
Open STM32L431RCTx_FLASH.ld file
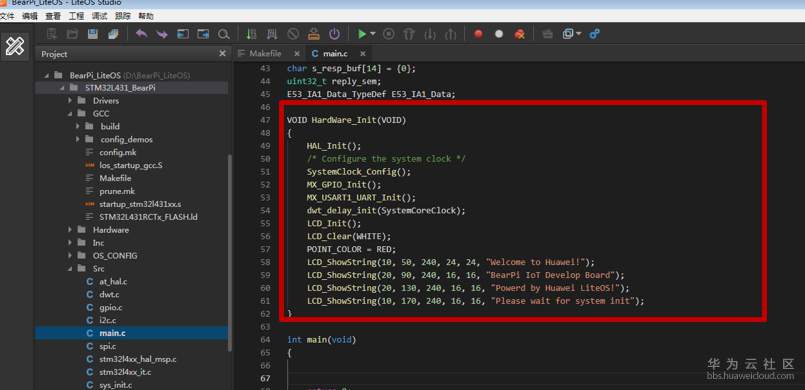(148, 217)
